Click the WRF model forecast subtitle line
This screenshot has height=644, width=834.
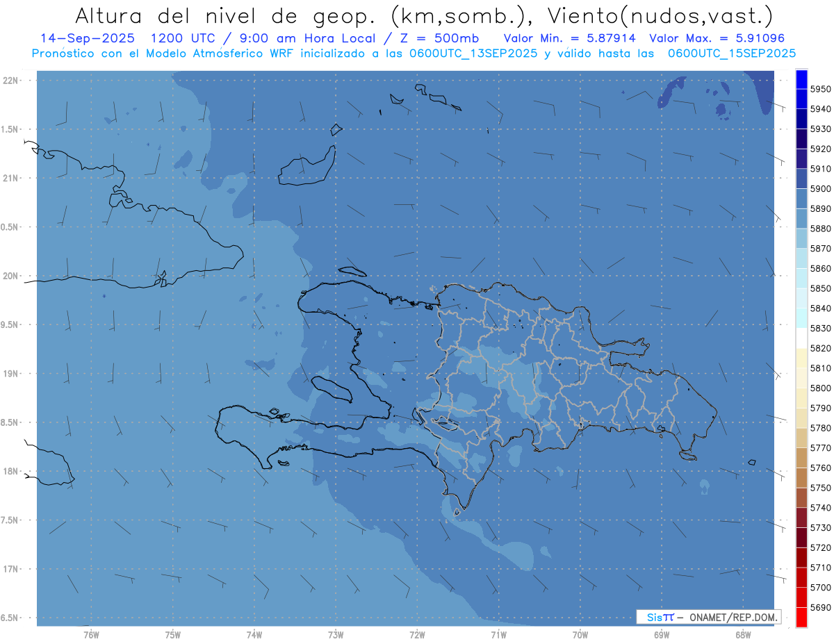click(x=414, y=53)
